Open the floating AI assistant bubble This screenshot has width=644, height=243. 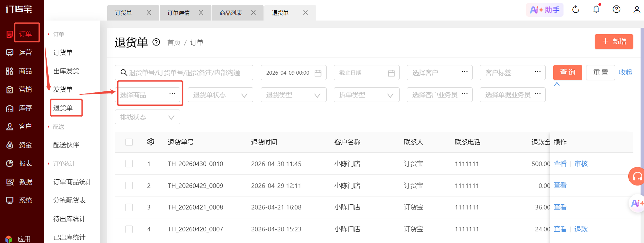coord(637,203)
